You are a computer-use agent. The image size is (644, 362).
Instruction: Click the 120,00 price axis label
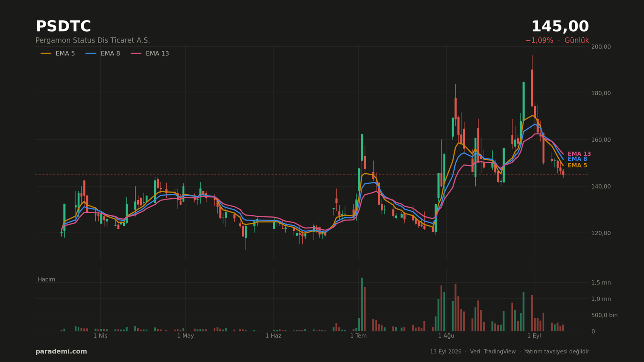pyautogui.click(x=601, y=233)
